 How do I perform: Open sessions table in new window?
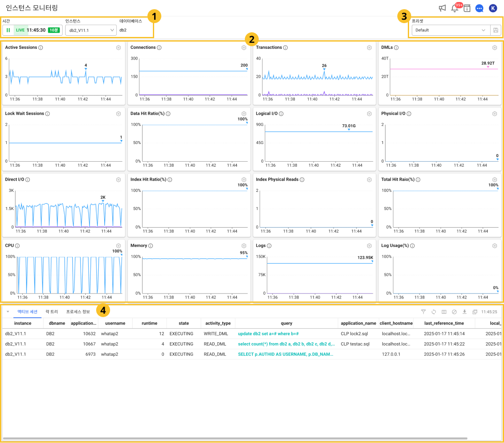pyautogui.click(x=475, y=312)
